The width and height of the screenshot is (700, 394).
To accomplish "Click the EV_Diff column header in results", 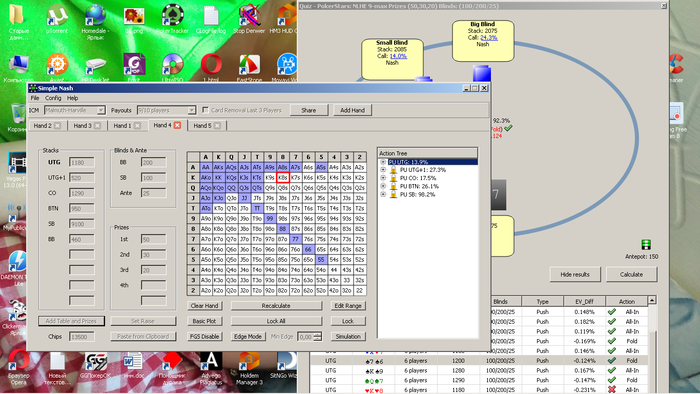I will click(x=584, y=301).
